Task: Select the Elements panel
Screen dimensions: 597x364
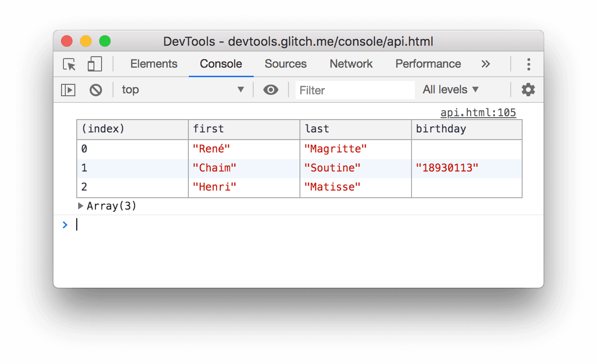Action: point(154,64)
